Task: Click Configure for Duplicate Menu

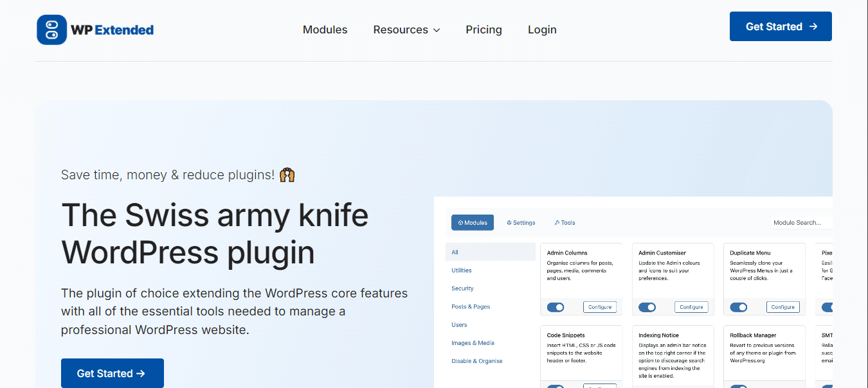Action: point(782,307)
